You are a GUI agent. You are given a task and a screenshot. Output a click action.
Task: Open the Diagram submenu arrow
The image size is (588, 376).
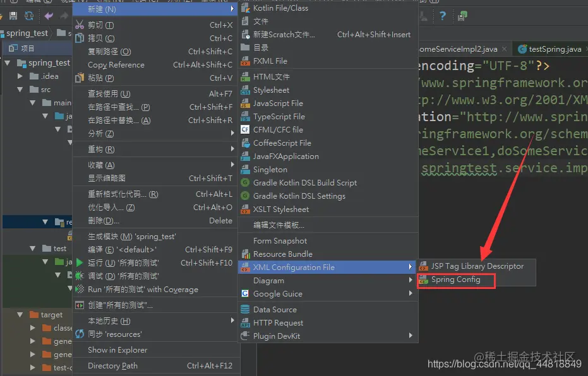point(411,280)
